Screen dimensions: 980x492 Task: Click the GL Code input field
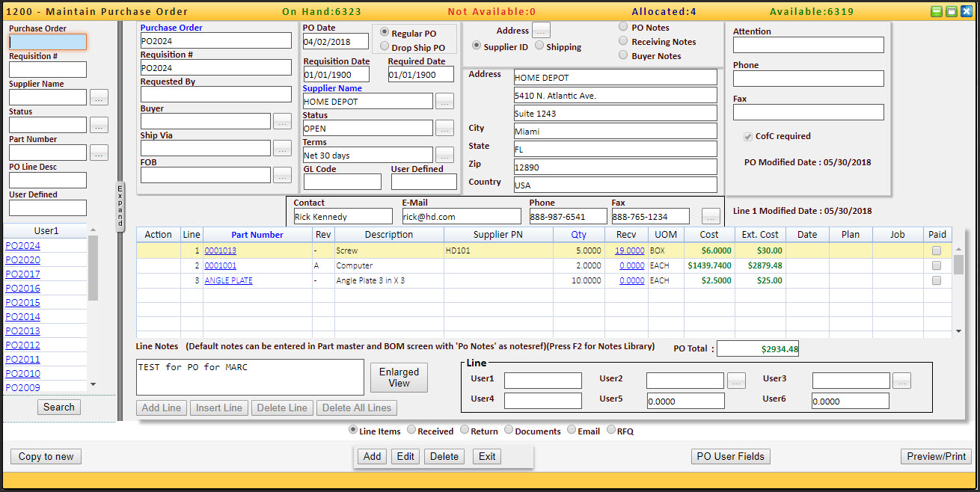click(x=342, y=182)
